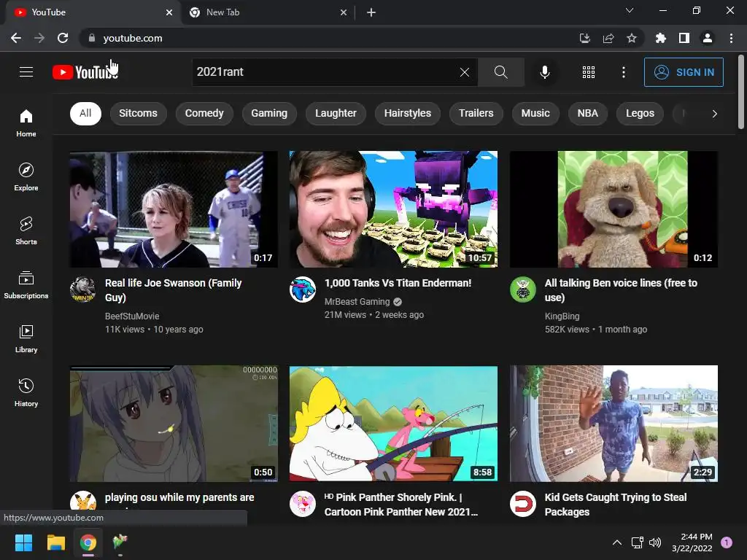Screen dimensions: 747x560
Task: Select the Legos filter chip
Action: pyautogui.click(x=640, y=113)
